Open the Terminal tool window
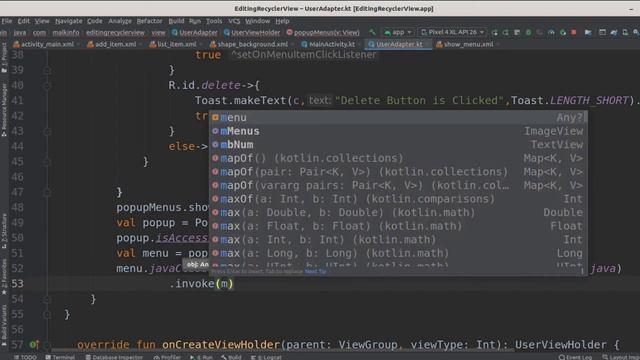Screen dimensions: 640x360 point(60,357)
